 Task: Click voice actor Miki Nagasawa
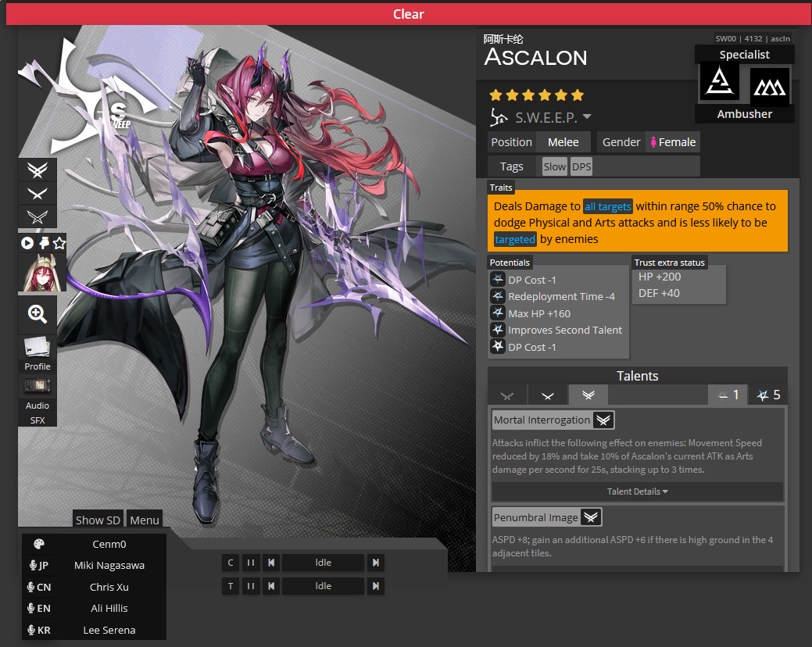click(x=109, y=565)
